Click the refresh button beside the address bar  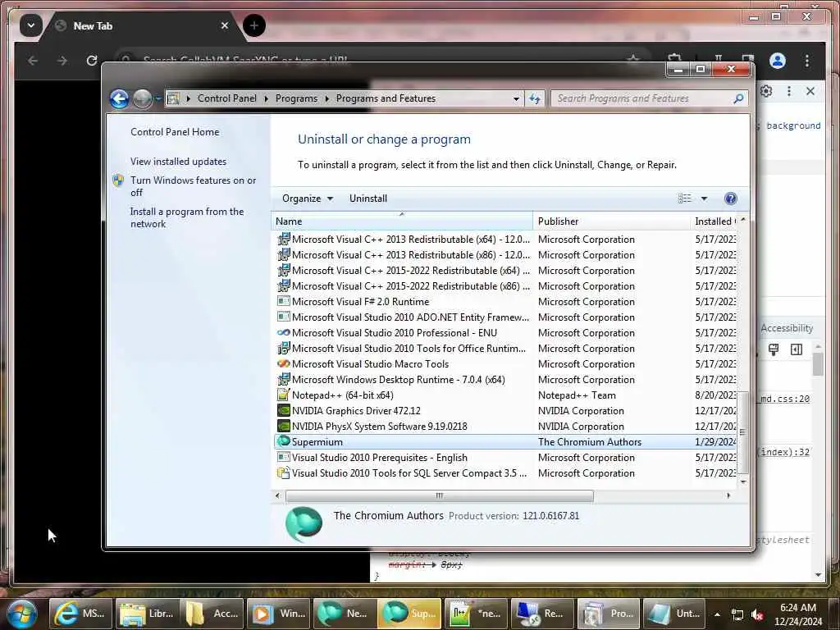click(534, 98)
